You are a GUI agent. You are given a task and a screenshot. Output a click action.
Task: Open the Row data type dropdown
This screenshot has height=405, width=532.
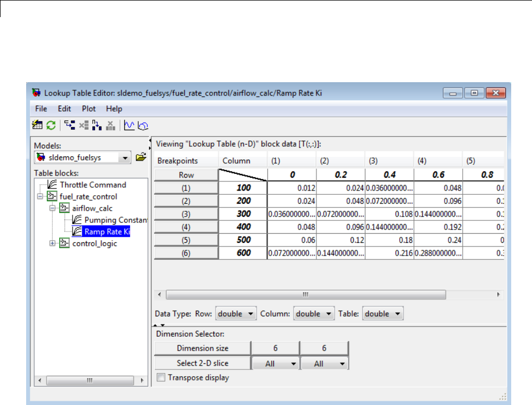click(236, 314)
